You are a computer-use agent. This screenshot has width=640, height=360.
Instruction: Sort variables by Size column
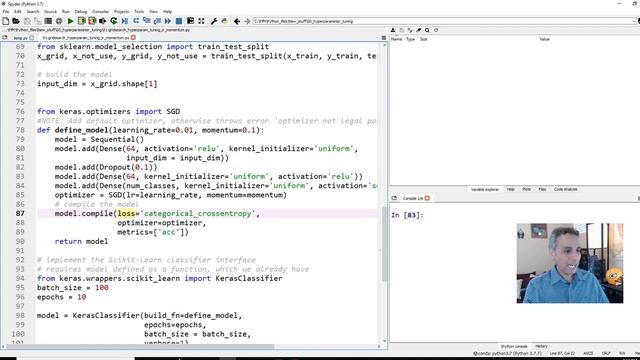423,39
